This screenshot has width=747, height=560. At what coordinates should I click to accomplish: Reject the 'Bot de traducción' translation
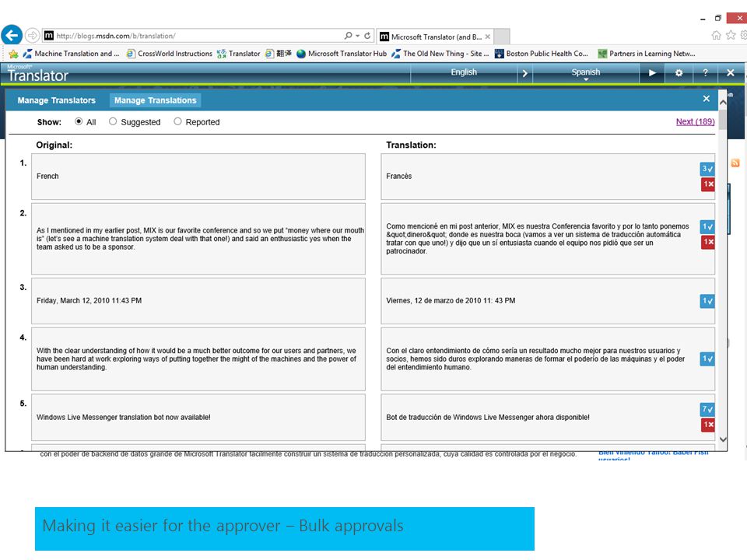tap(707, 425)
